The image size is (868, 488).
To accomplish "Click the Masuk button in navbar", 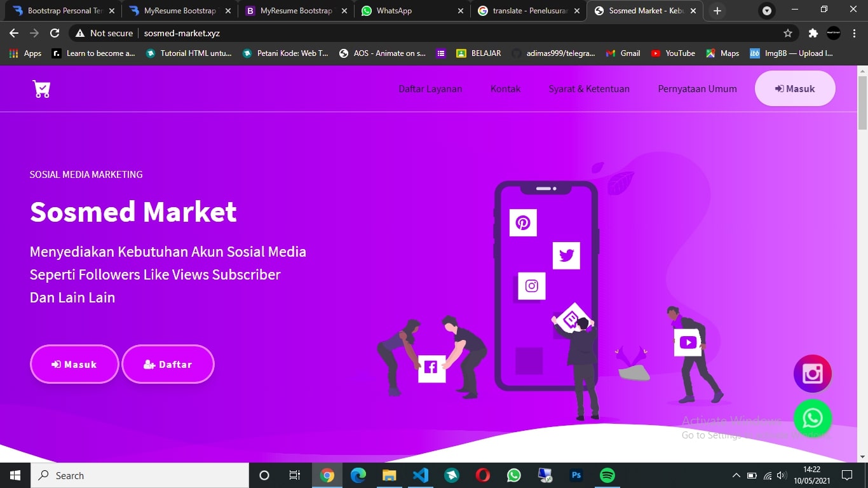I will [x=794, y=89].
